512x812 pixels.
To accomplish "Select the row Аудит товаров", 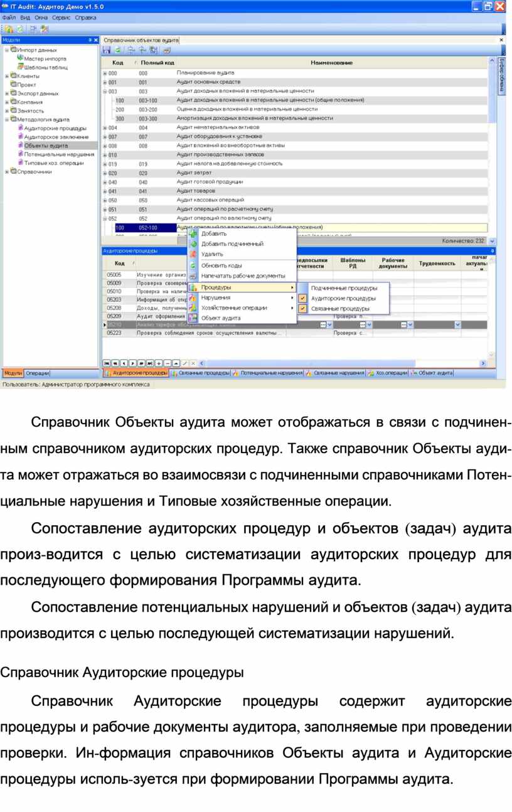I will point(295,191).
